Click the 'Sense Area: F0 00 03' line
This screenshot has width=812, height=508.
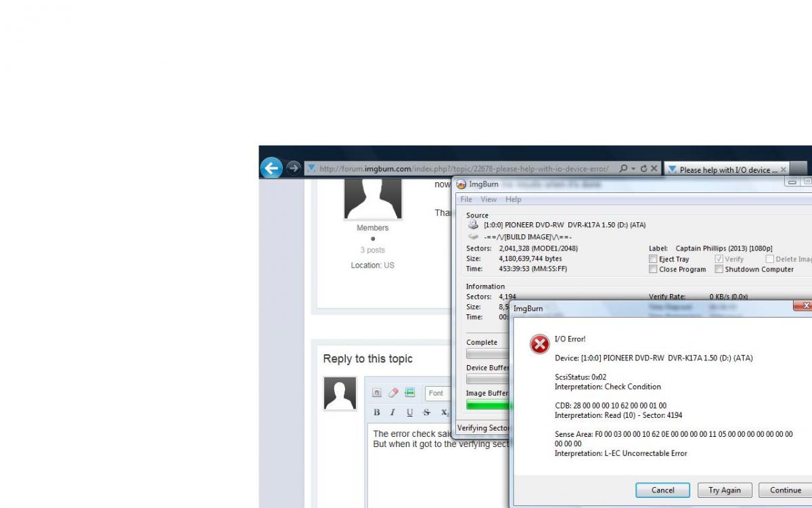(674, 438)
